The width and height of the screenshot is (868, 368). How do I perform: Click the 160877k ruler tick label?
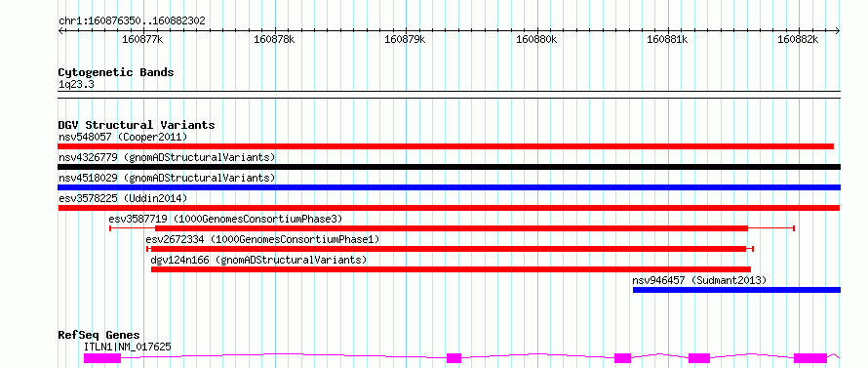click(x=142, y=39)
